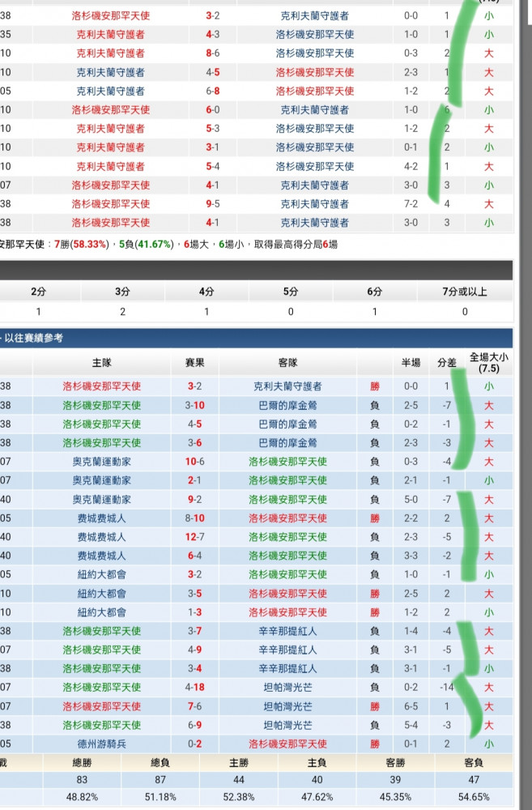The image size is (532, 810).
Task: Select the 6-9 score cell
Action: tap(194, 725)
